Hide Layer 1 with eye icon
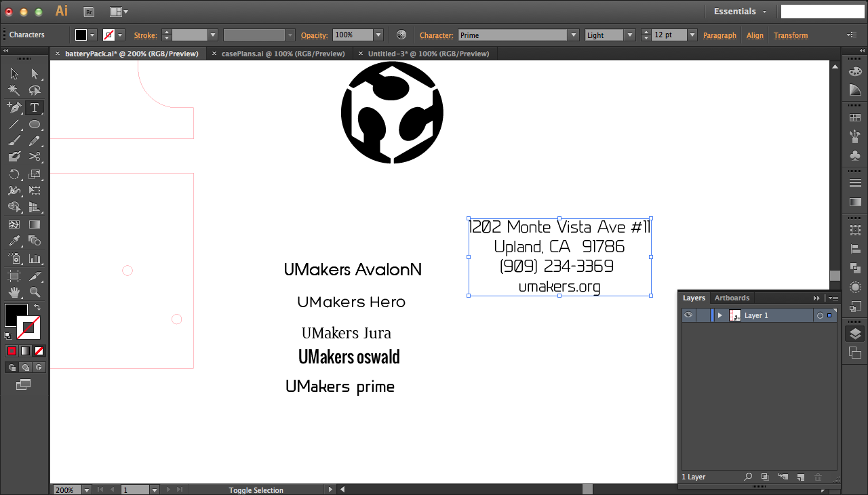 tap(688, 315)
